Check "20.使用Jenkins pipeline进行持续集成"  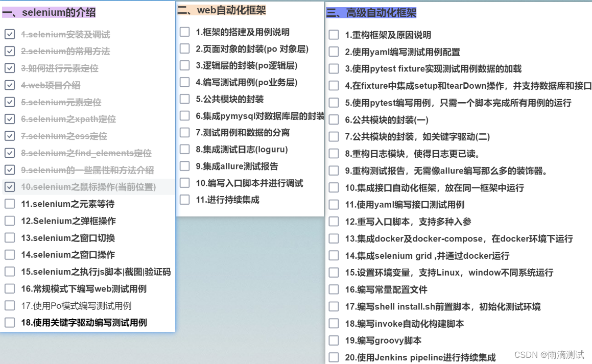pyautogui.click(x=334, y=357)
